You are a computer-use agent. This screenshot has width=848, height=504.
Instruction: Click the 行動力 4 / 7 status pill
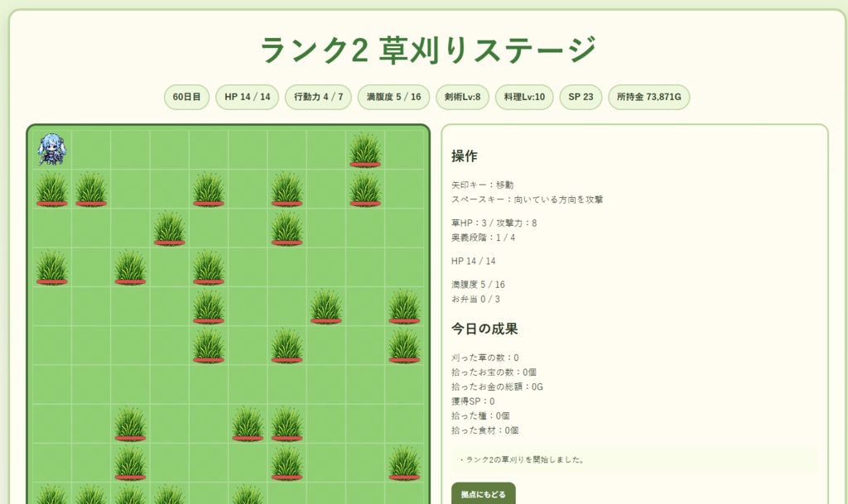318,97
